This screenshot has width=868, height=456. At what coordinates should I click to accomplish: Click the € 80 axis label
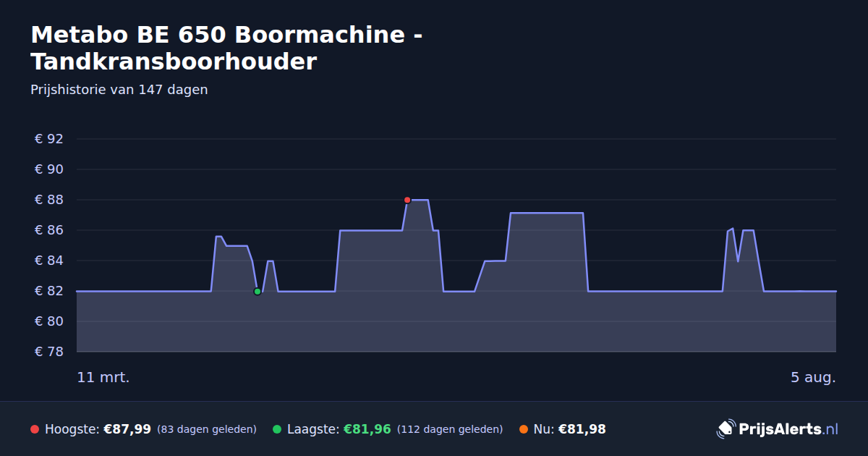pos(49,321)
